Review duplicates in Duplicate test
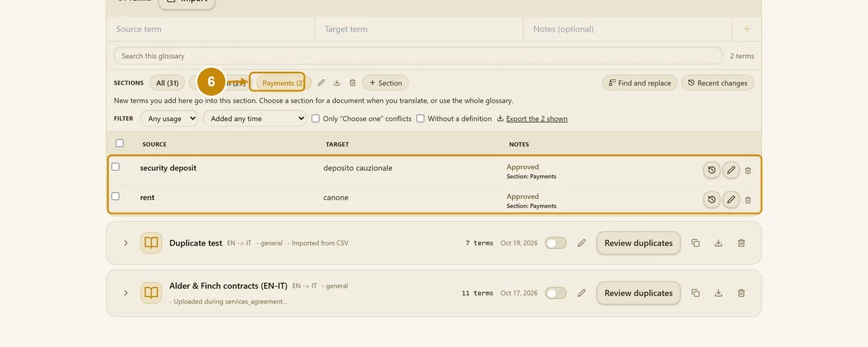 [x=639, y=243]
